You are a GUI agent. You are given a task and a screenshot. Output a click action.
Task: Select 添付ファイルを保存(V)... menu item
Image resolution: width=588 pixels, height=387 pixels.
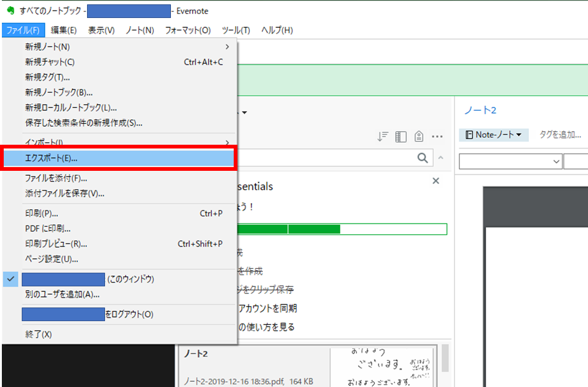click(x=119, y=193)
